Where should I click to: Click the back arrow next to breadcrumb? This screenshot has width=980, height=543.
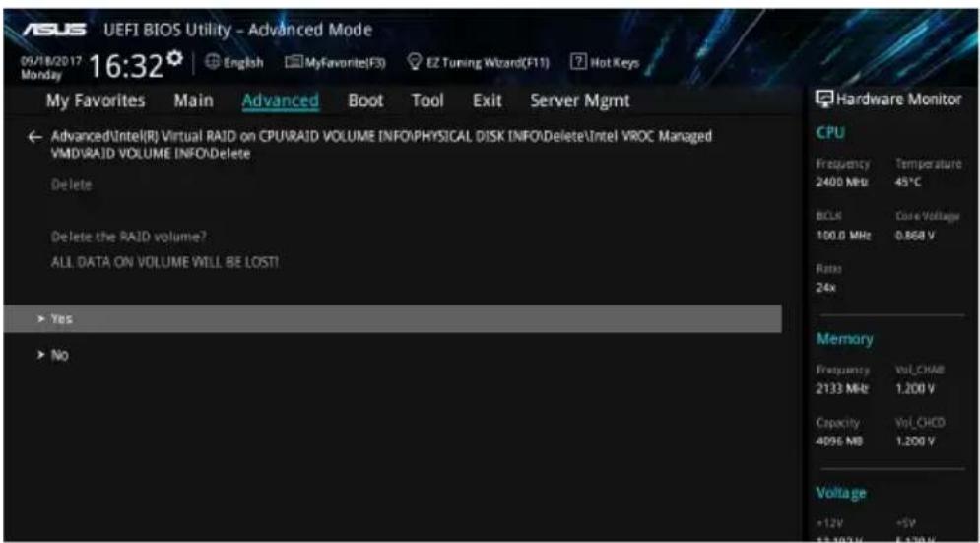point(35,137)
